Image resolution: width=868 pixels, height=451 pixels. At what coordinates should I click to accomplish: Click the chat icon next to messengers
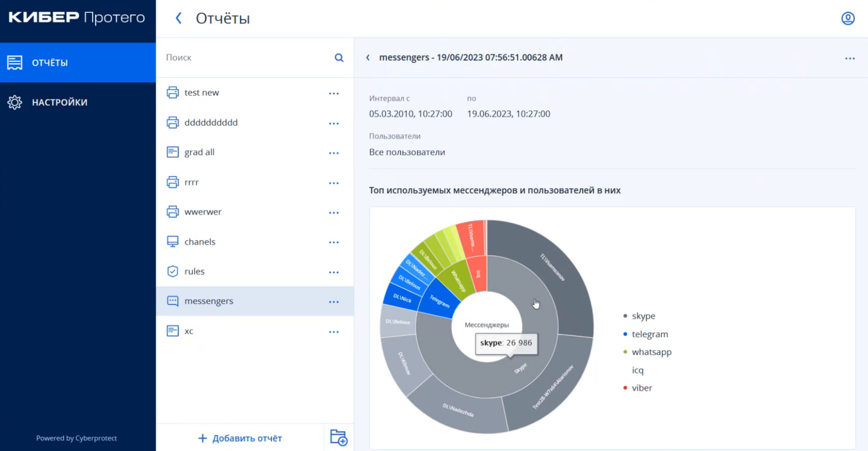click(x=172, y=301)
